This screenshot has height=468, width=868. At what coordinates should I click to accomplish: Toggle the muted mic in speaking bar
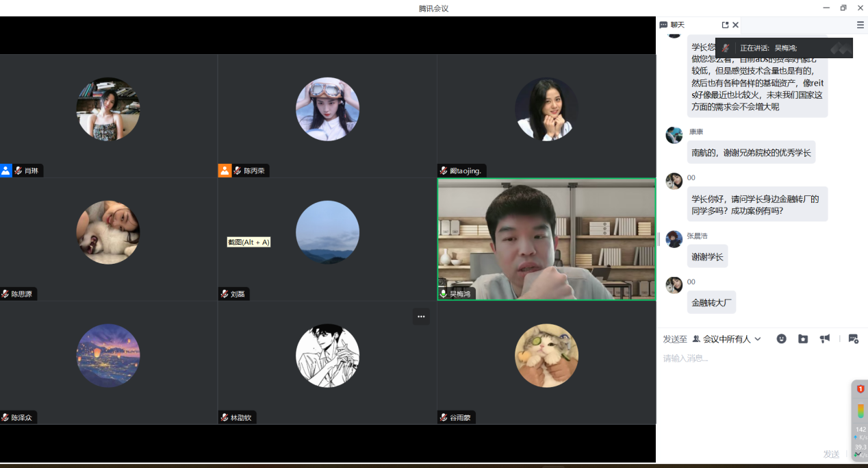pos(726,48)
